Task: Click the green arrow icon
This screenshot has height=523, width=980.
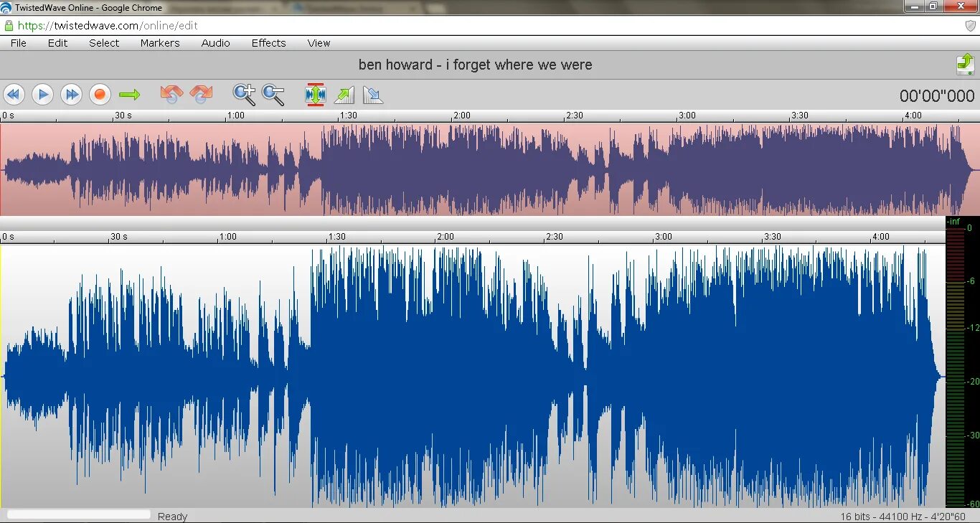Action: pyautogui.click(x=130, y=95)
